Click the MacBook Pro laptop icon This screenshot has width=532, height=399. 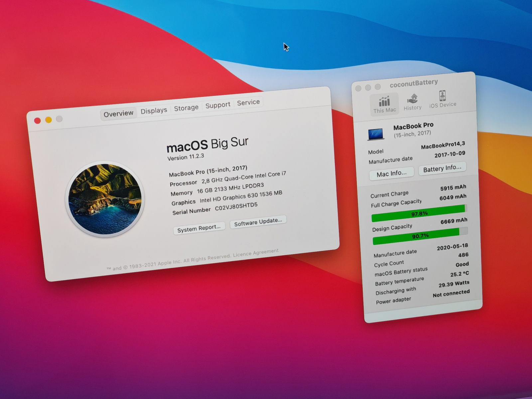point(376,134)
